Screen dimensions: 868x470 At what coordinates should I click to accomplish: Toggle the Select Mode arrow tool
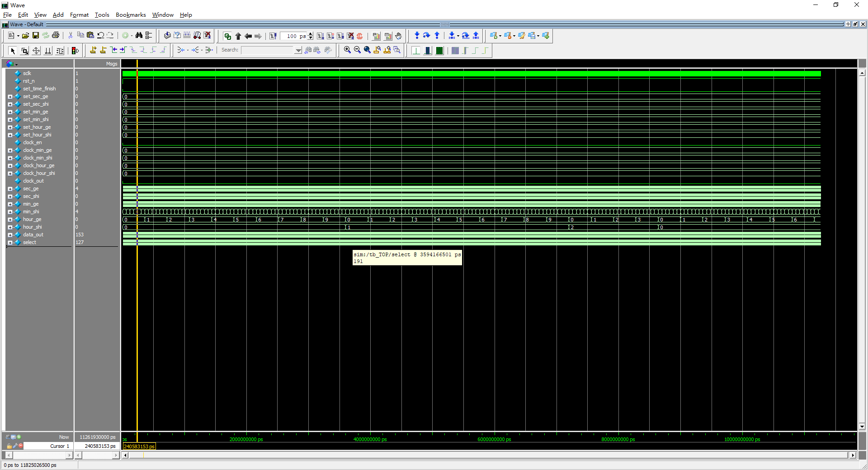(x=13, y=51)
